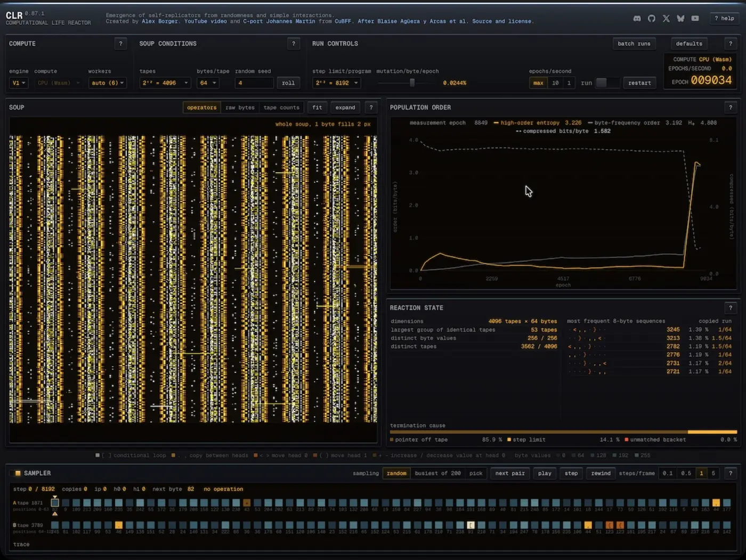Select random sampling mode

396,473
